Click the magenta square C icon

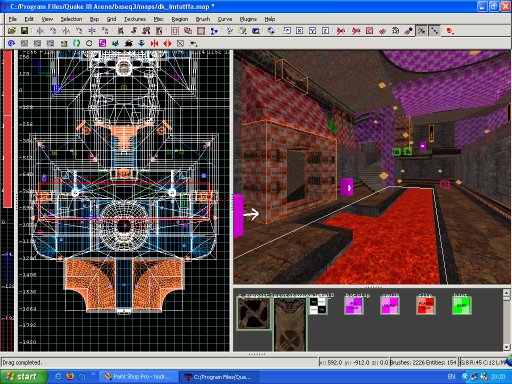pyautogui.click(x=102, y=43)
